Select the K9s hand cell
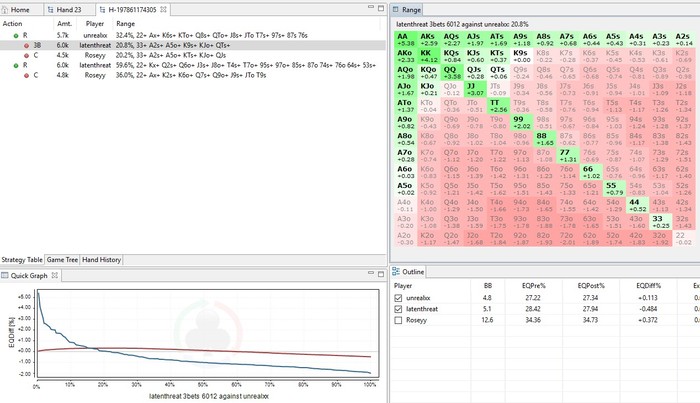This screenshot has height=403, width=700. tap(521, 56)
